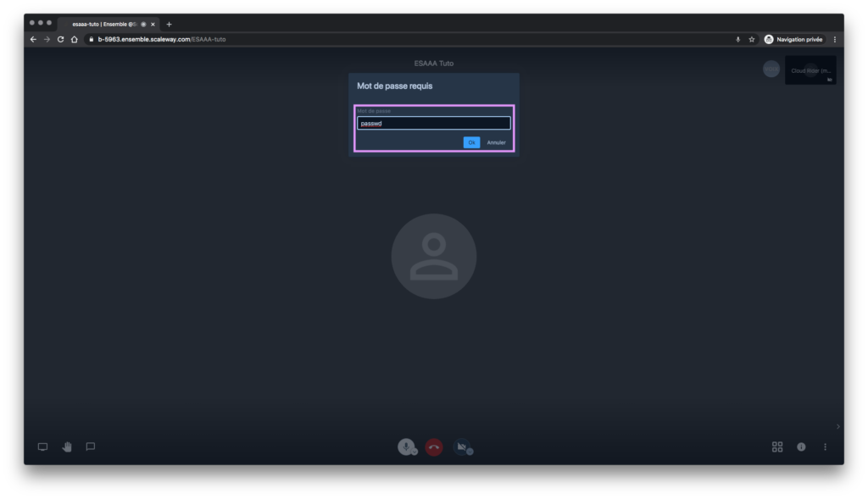
Task: Confirm the password with the Ok button
Action: [471, 142]
